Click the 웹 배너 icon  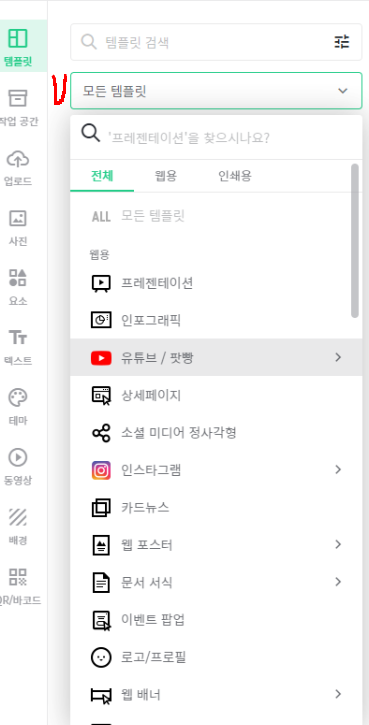(101, 695)
